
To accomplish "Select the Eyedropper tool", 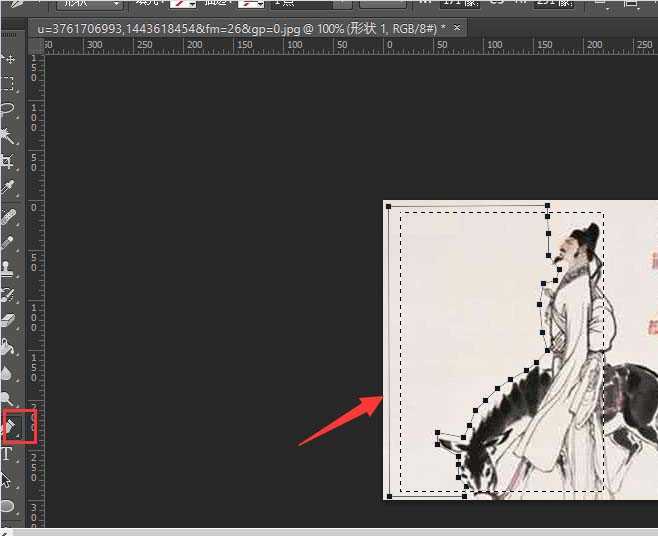I will 9,187.
